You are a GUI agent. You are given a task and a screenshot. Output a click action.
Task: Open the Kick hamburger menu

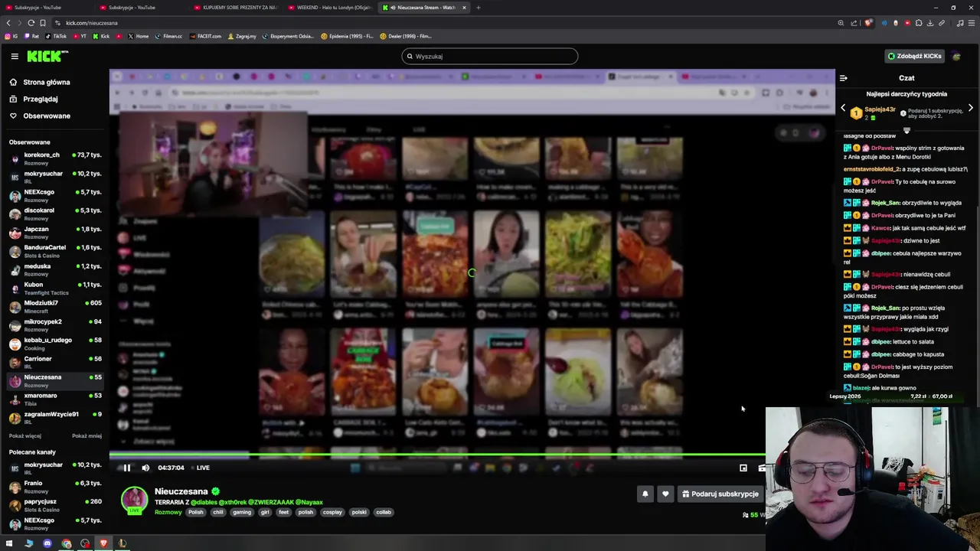[x=15, y=56]
